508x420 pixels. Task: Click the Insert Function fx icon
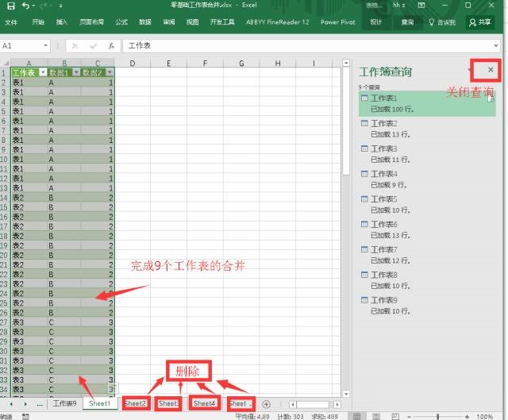point(111,46)
